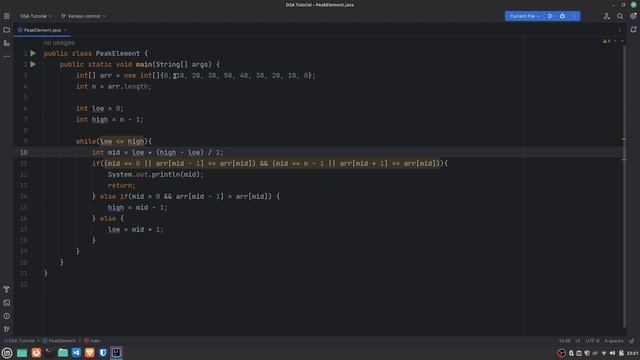Open Search Everywhere magnifier
This screenshot has width=640, height=360.
click(620, 16)
